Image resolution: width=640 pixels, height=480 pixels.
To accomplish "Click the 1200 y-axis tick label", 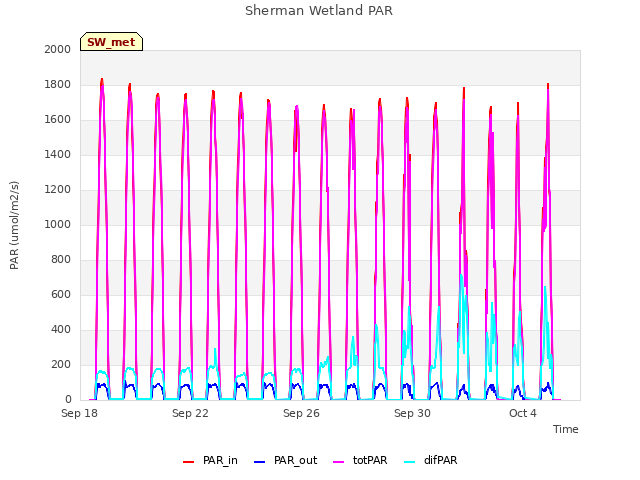I will coord(58,189).
